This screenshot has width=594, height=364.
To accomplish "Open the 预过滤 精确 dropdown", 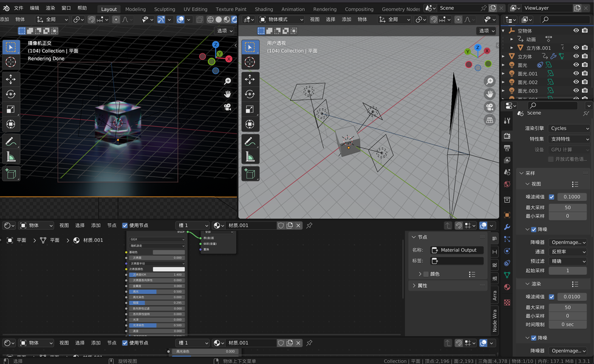I will click(568, 261).
